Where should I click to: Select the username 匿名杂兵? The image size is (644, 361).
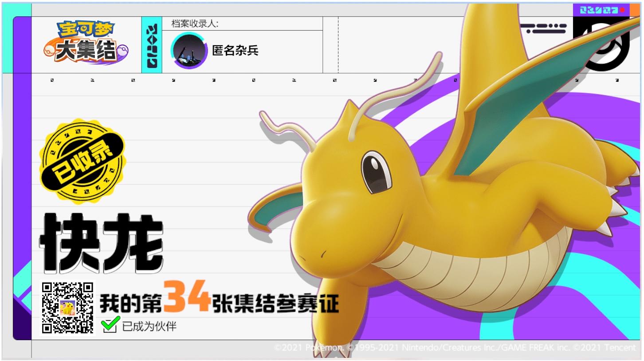(x=235, y=51)
